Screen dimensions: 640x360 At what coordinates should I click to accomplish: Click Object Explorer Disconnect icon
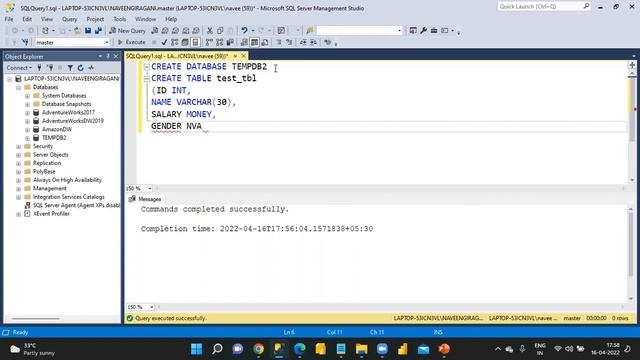(x=50, y=68)
